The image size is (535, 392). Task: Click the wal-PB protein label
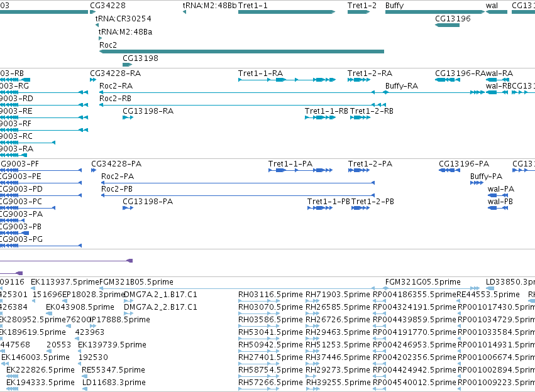click(500, 202)
